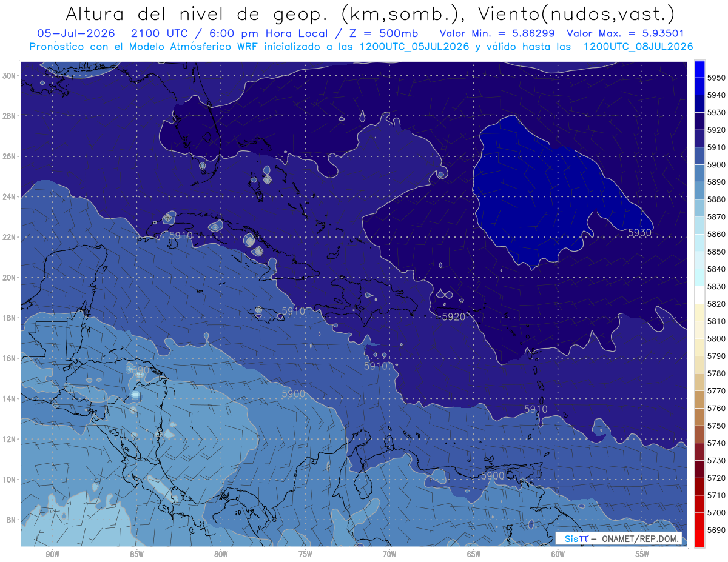
Task: Click the '5920' contour label on the map
Action: 453,316
